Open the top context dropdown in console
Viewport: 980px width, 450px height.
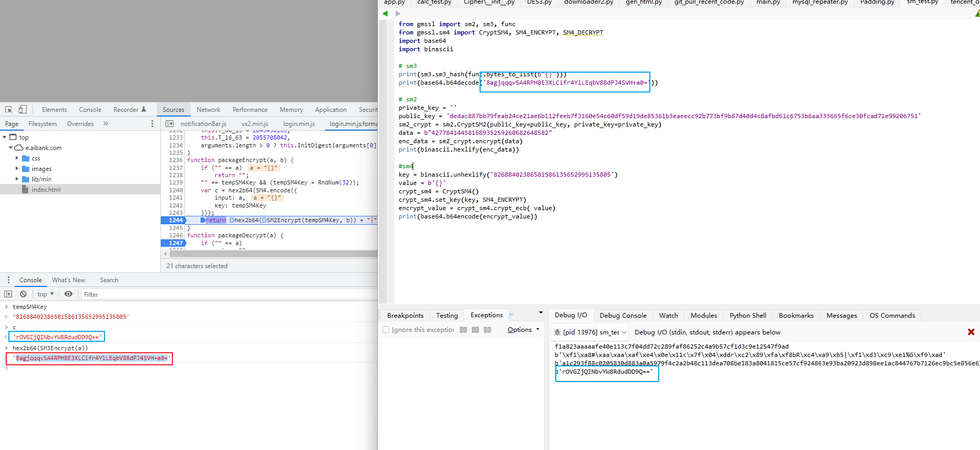45,294
